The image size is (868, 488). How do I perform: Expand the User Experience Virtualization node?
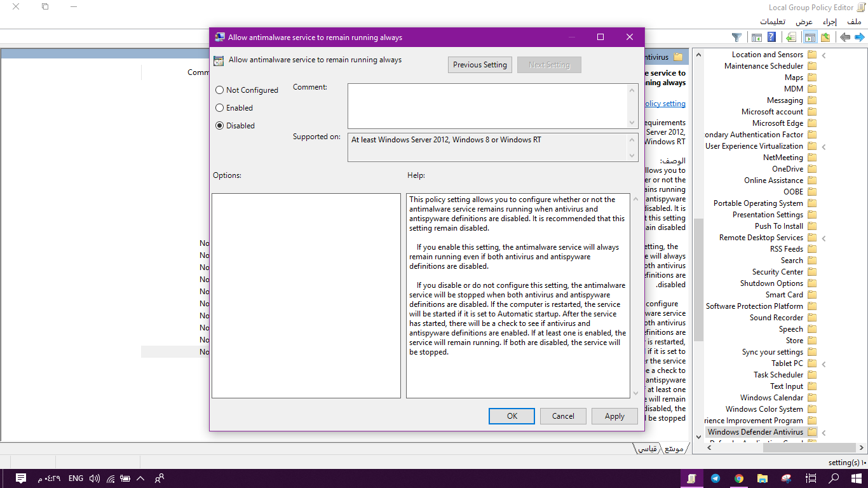[x=824, y=147]
